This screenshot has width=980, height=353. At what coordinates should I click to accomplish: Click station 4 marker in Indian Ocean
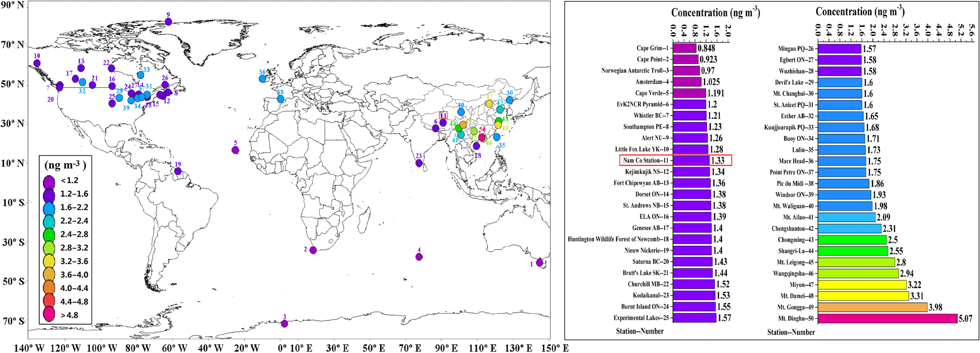click(419, 257)
